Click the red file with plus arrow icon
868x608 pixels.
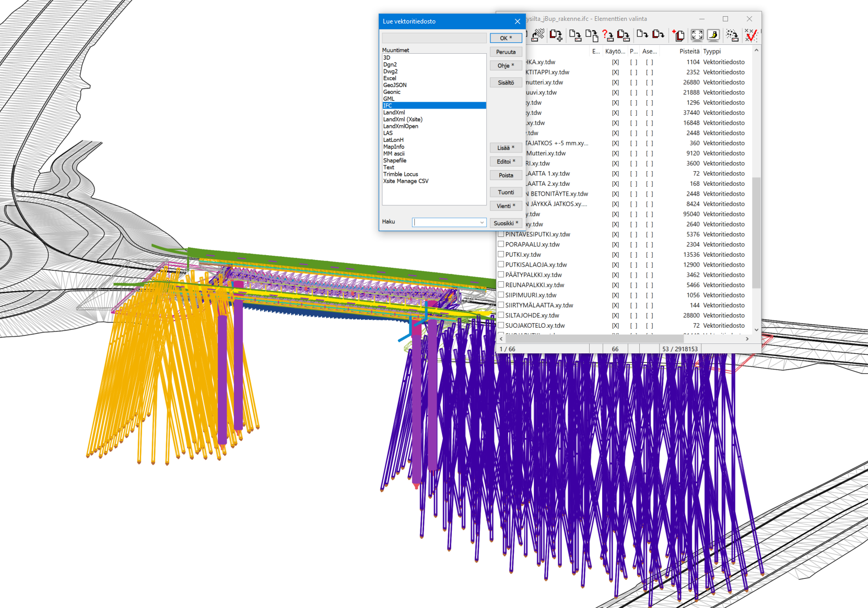556,35
